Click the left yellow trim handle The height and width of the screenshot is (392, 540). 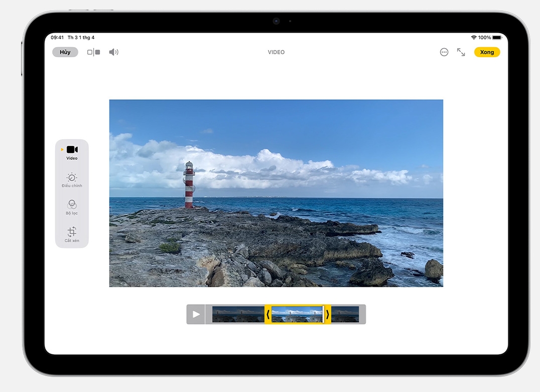coord(268,314)
